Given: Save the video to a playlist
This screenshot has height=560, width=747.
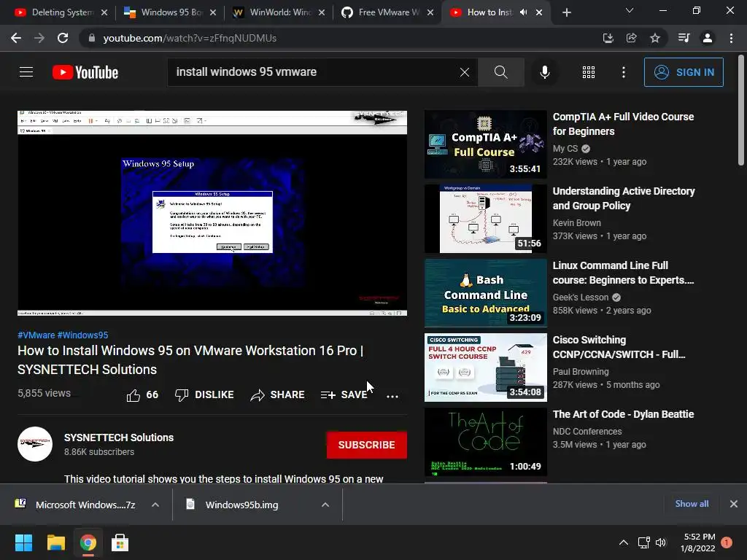Looking at the screenshot, I should pyautogui.click(x=344, y=394).
